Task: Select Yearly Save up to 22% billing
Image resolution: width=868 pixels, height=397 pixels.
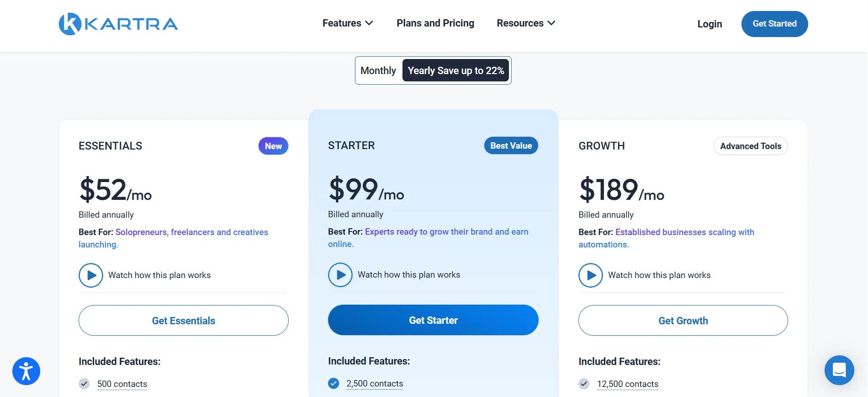Action: coord(456,70)
